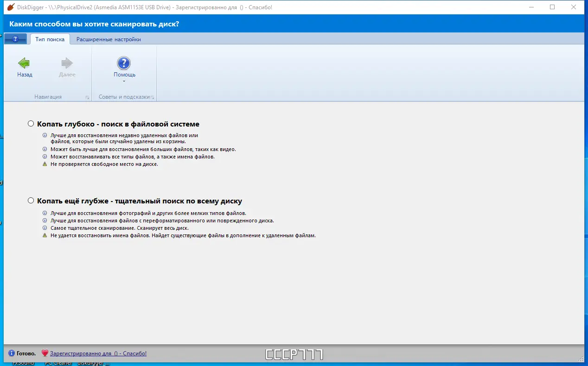The width and height of the screenshot is (588, 366).
Task: Click the heading 'Каким способом вы хотите сканировать диск?'
Action: point(94,24)
